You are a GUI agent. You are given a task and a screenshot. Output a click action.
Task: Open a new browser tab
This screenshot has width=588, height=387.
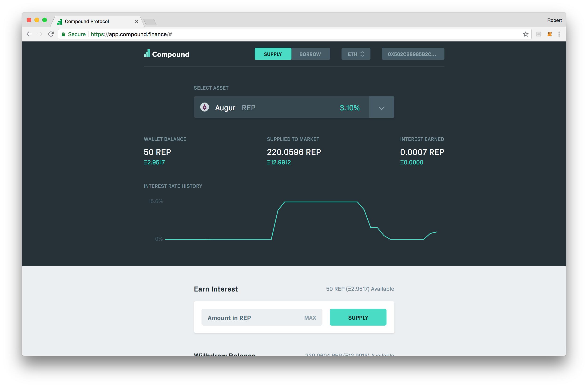(x=150, y=22)
